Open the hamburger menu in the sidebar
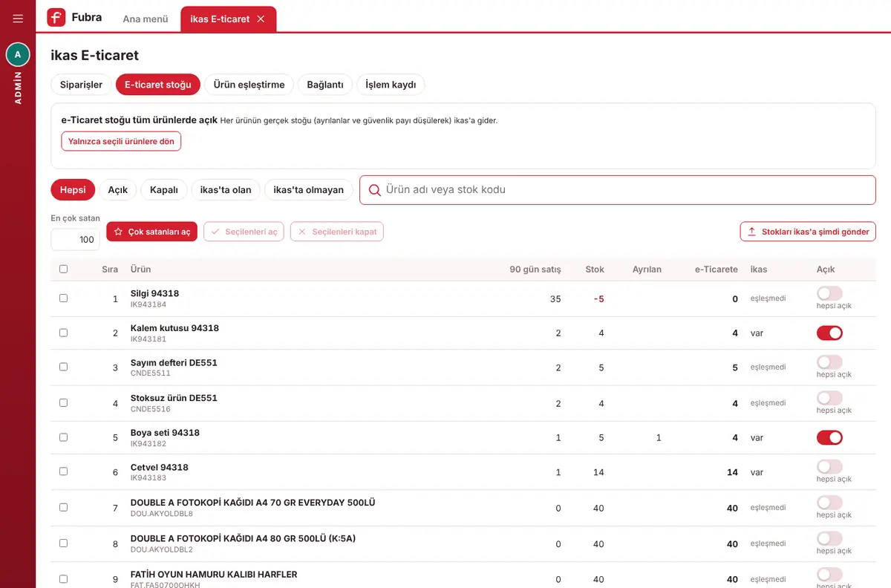The image size is (891, 588). (x=18, y=19)
